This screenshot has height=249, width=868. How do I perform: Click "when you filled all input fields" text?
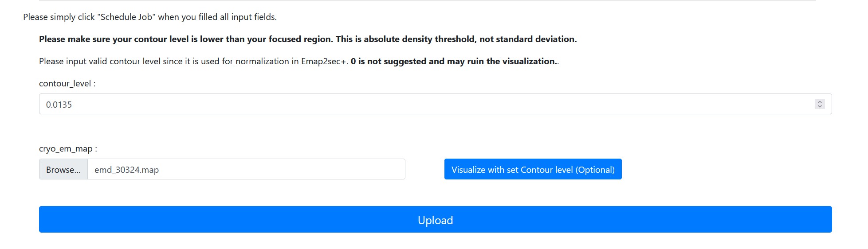click(x=217, y=17)
